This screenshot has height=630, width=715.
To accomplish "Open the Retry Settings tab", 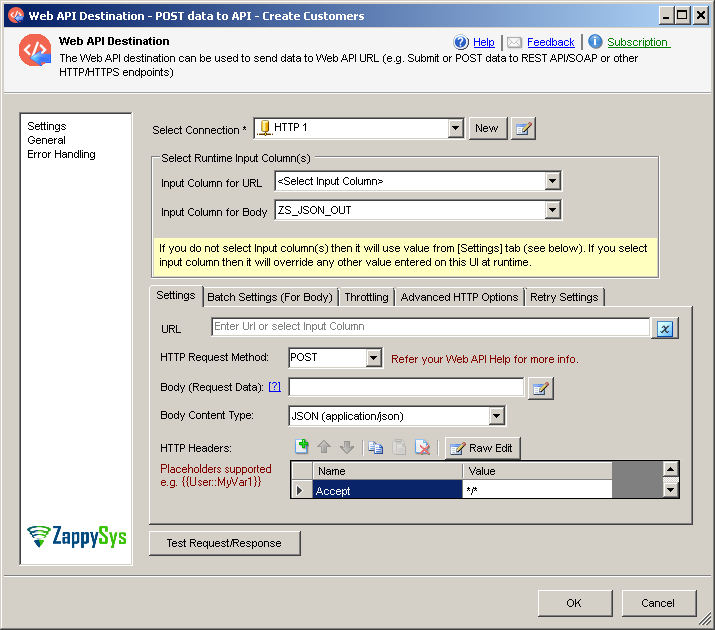I will coord(564,297).
